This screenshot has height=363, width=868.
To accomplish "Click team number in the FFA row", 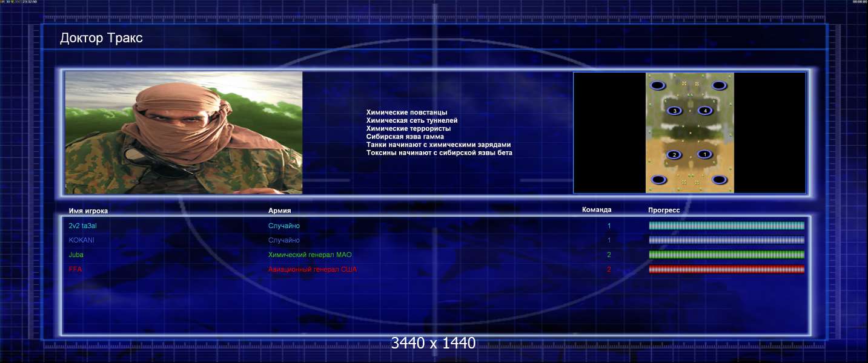I will click(609, 269).
